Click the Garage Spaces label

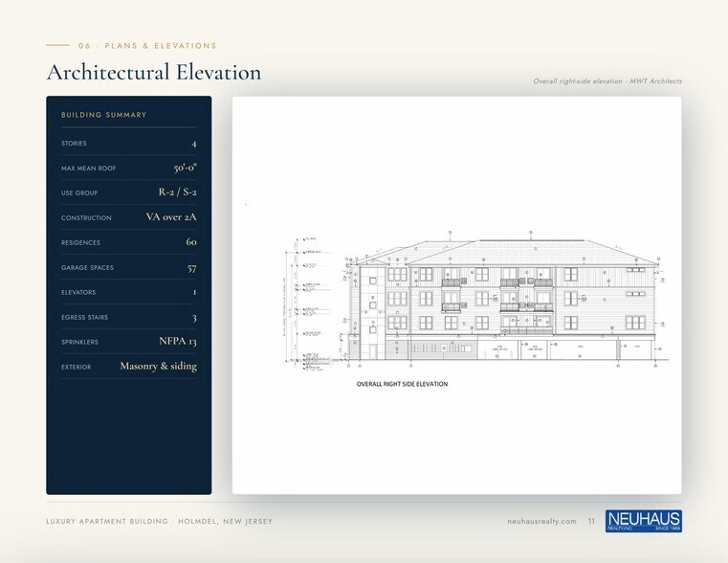(87, 267)
